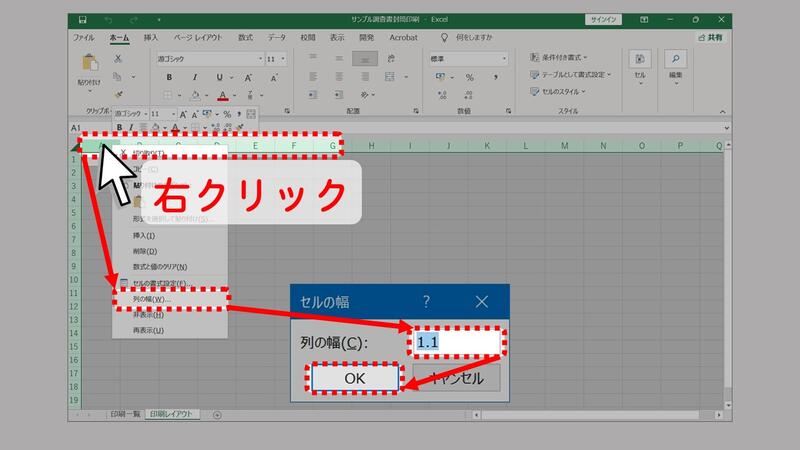Toggle bottom align highlighted button
The height and width of the screenshot is (450, 800).
(365, 59)
